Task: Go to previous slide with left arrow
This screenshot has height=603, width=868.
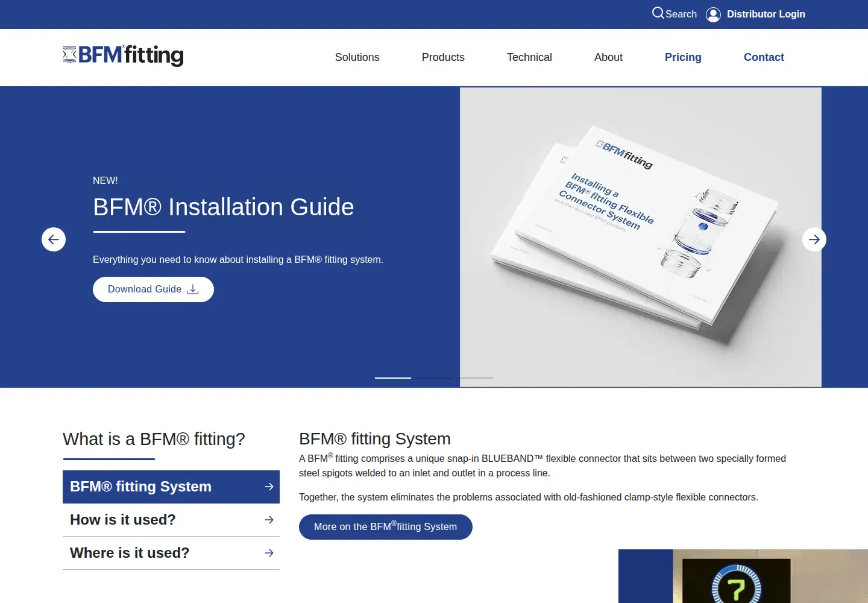Action: [54, 239]
